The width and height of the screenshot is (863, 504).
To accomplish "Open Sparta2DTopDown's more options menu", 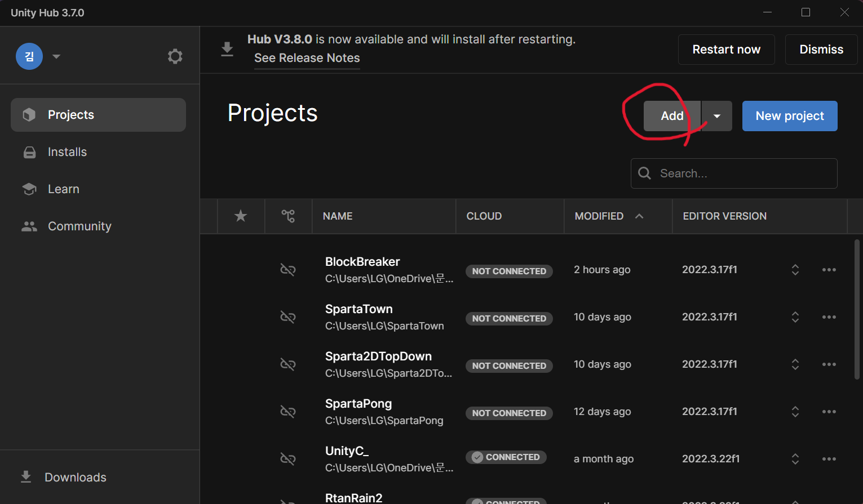I will [x=829, y=364].
